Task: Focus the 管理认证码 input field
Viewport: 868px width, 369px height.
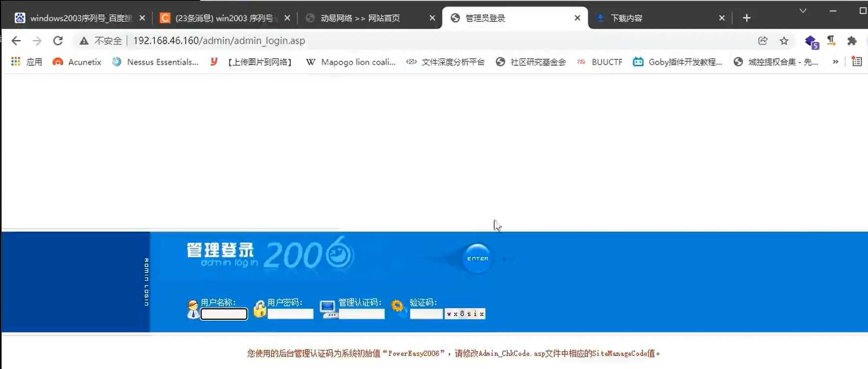Action: (362, 314)
